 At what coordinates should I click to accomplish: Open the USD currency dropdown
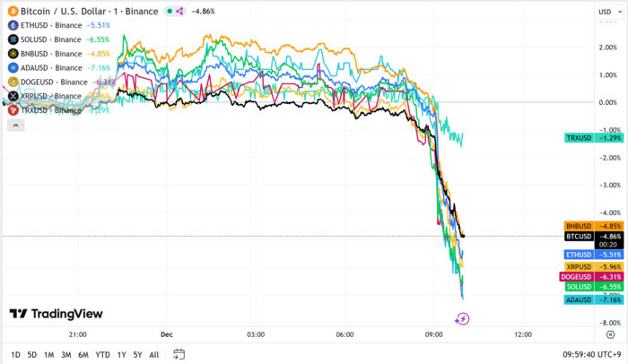pyautogui.click(x=606, y=12)
